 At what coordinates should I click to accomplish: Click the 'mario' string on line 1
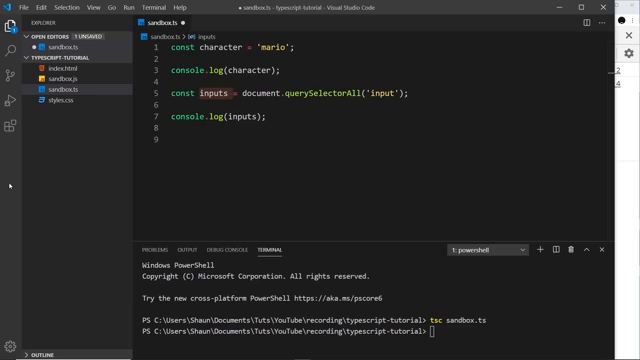pos(273,47)
